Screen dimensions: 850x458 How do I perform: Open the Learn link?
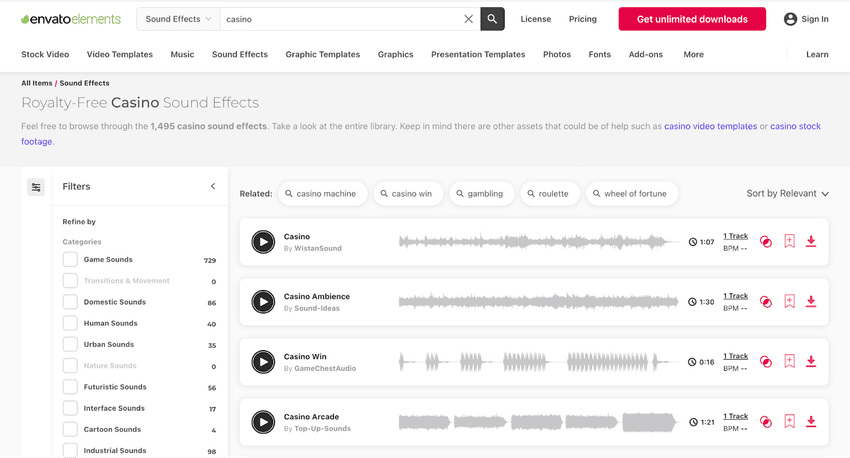point(817,54)
